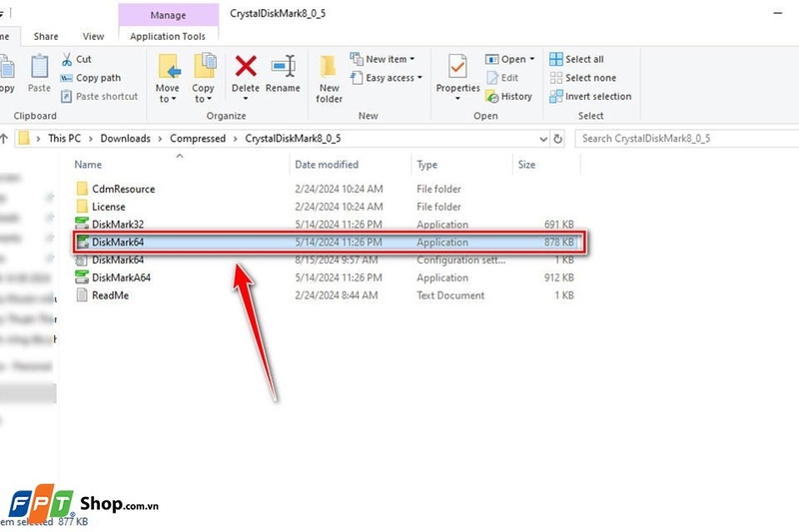Expand the Properties dropdown arrow
This screenshot has width=799, height=532.
point(457,98)
